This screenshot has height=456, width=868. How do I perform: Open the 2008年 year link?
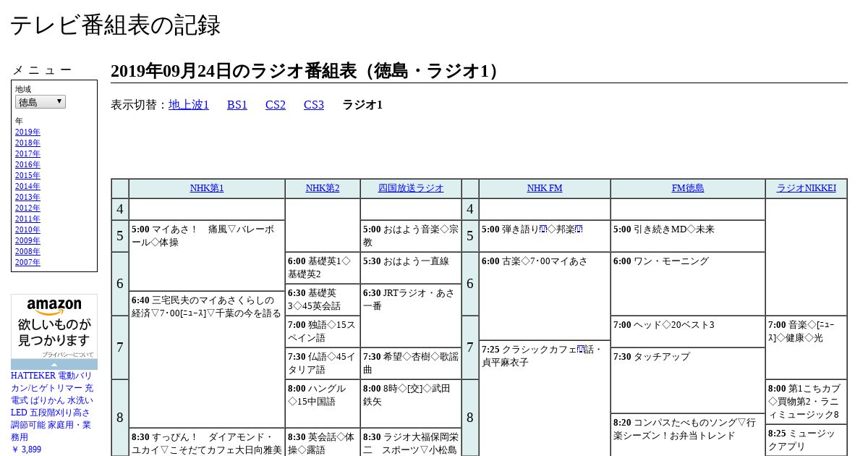point(27,251)
